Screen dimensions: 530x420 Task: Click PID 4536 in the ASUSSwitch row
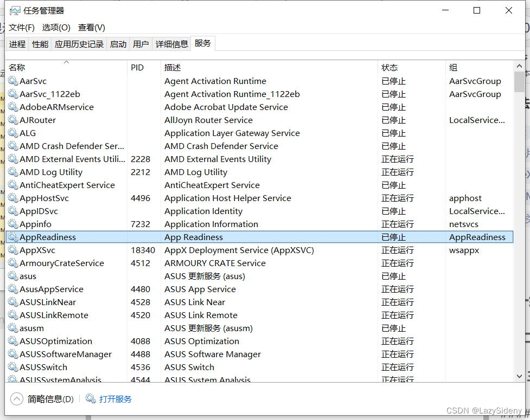(141, 367)
